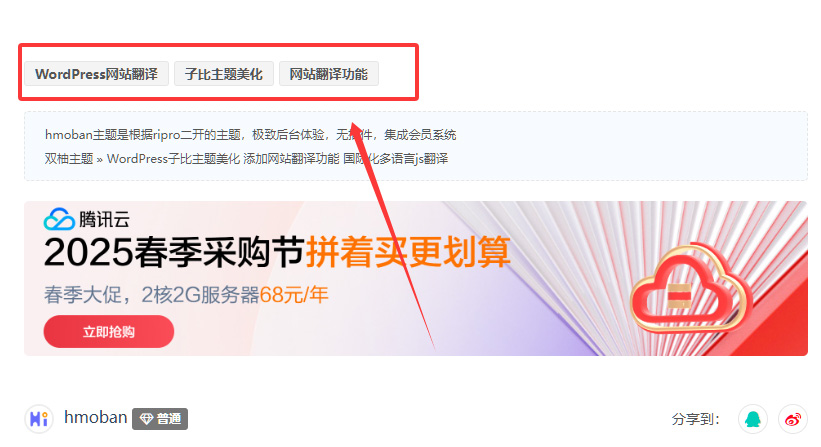Click the 2025春季采购节 banner headline
This screenshot has height=447, width=821.
pyautogui.click(x=174, y=252)
